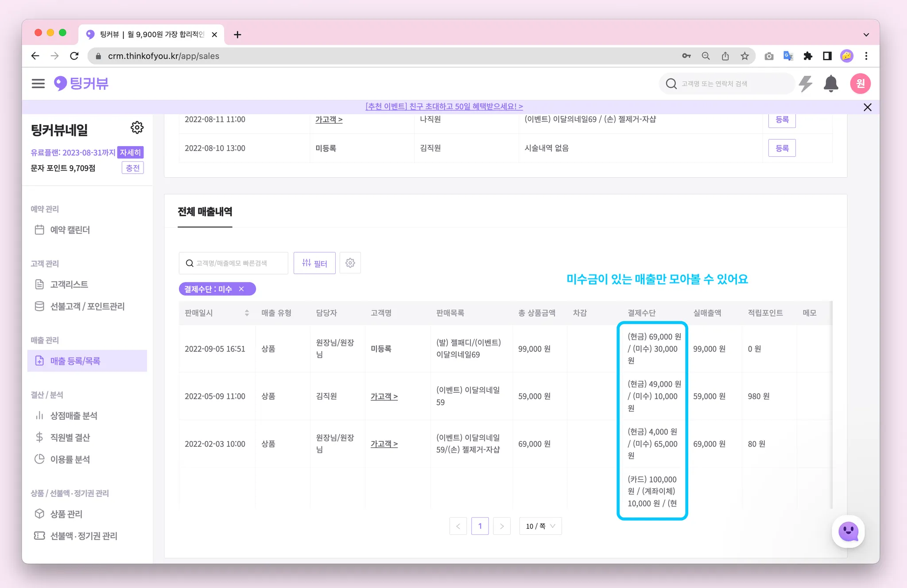
Task: Click the pink 원 profile avatar
Action: (x=860, y=84)
